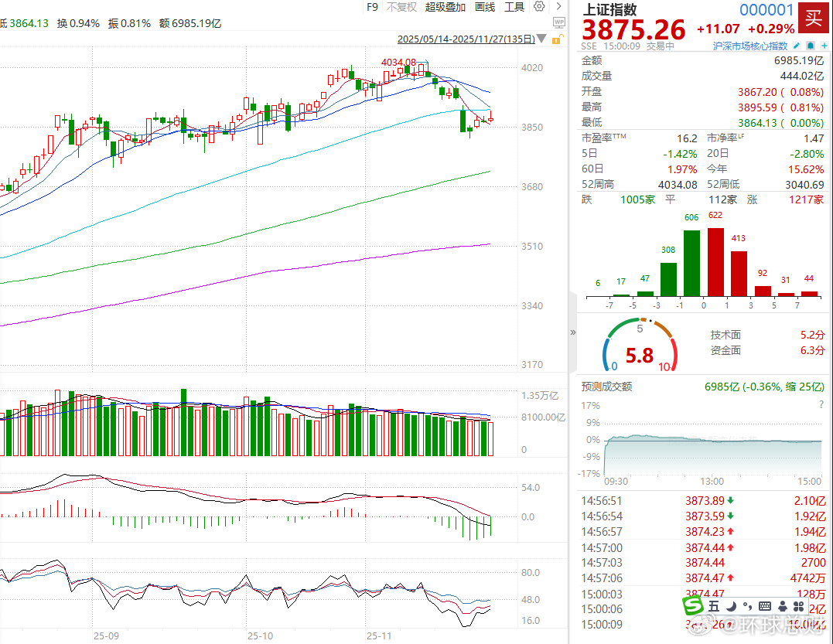Click the 25-11 date label on time axis
This screenshot has height=644, width=833.
click(x=379, y=635)
